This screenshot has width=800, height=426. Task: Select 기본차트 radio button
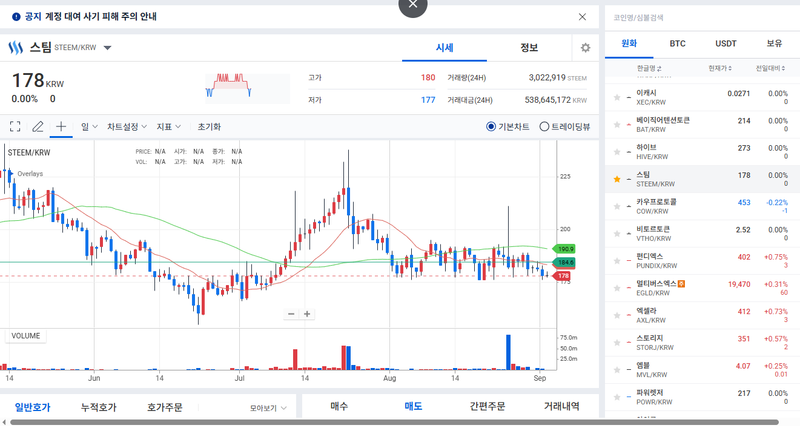(x=491, y=127)
